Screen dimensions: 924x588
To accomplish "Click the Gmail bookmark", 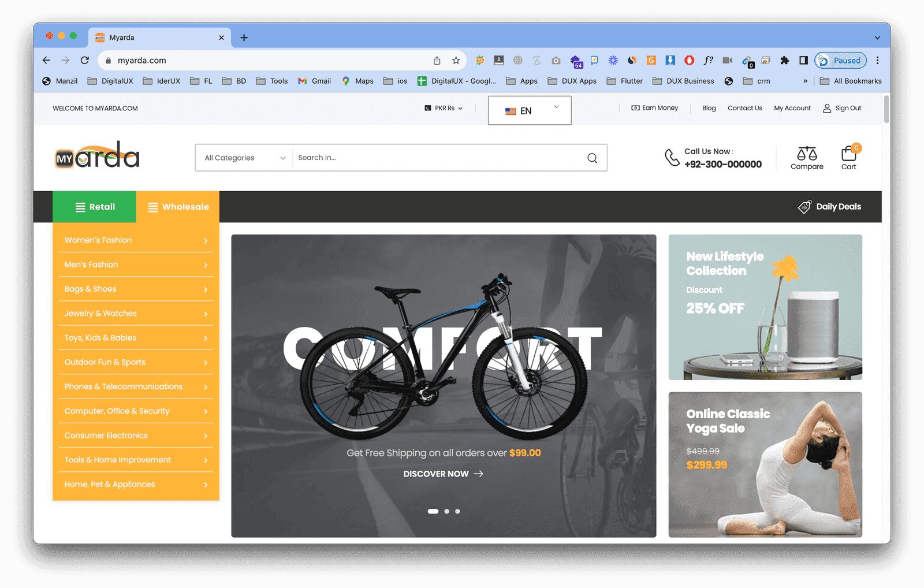I will [x=314, y=81].
